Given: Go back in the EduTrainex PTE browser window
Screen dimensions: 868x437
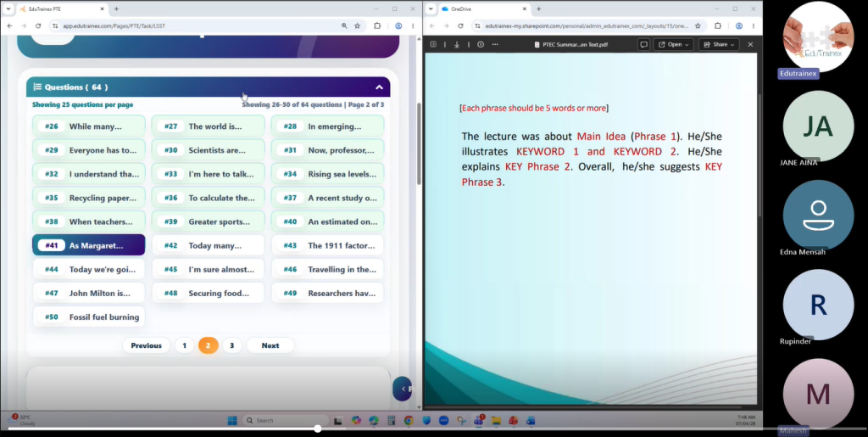Looking at the screenshot, I should click(x=9, y=26).
